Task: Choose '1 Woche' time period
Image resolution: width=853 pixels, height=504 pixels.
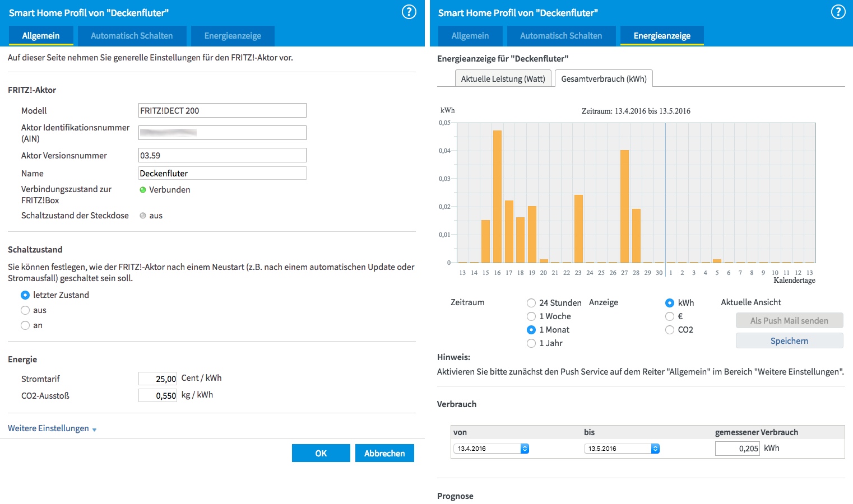Action: (531, 316)
